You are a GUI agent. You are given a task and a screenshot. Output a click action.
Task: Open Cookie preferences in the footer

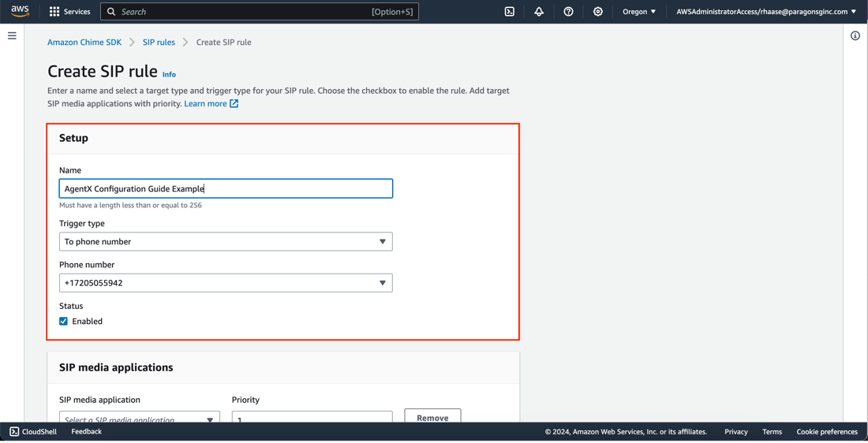827,431
